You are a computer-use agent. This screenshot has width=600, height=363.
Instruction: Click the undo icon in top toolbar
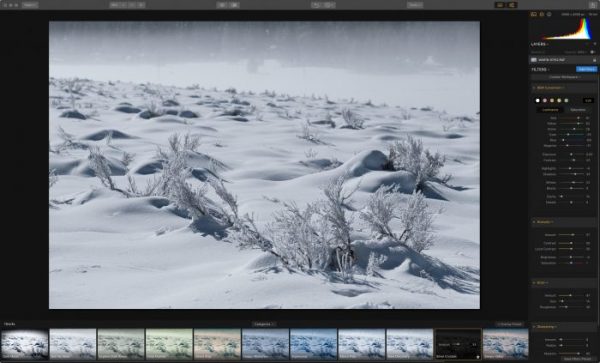pos(316,5)
